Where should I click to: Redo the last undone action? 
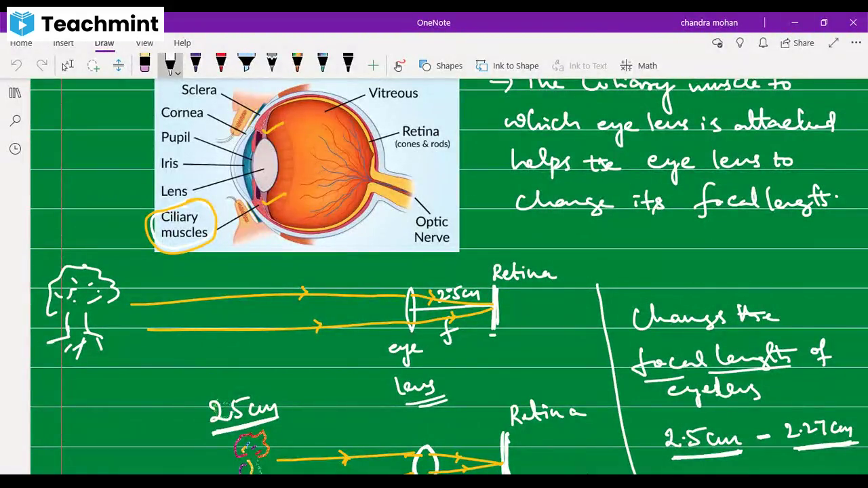[42, 65]
